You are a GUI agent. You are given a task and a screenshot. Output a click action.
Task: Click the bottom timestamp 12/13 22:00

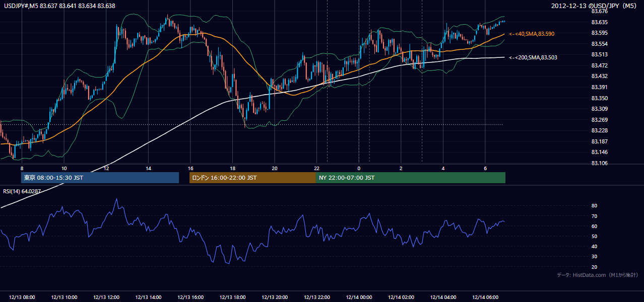[317, 297]
